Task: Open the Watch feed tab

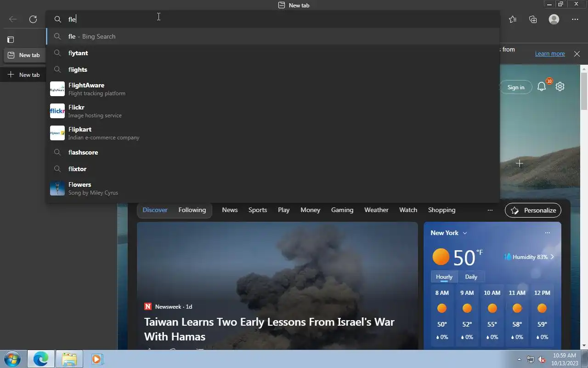Action: point(408,210)
